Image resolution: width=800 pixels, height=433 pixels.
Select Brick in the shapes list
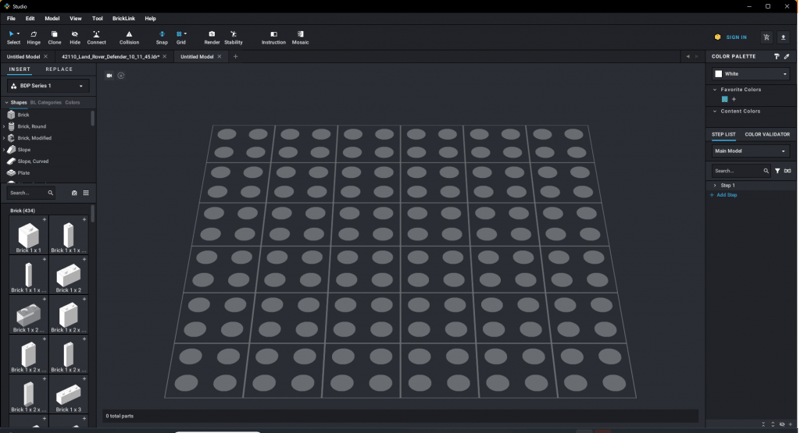(23, 115)
